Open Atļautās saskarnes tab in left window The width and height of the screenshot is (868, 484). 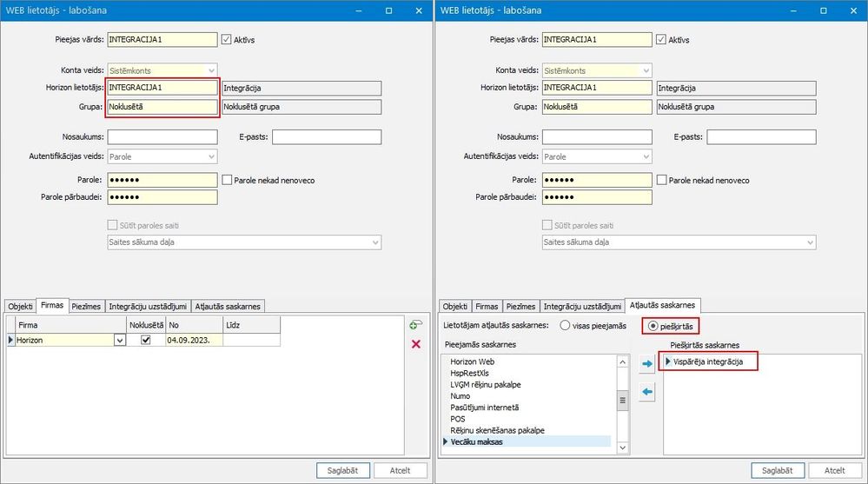pyautogui.click(x=228, y=306)
